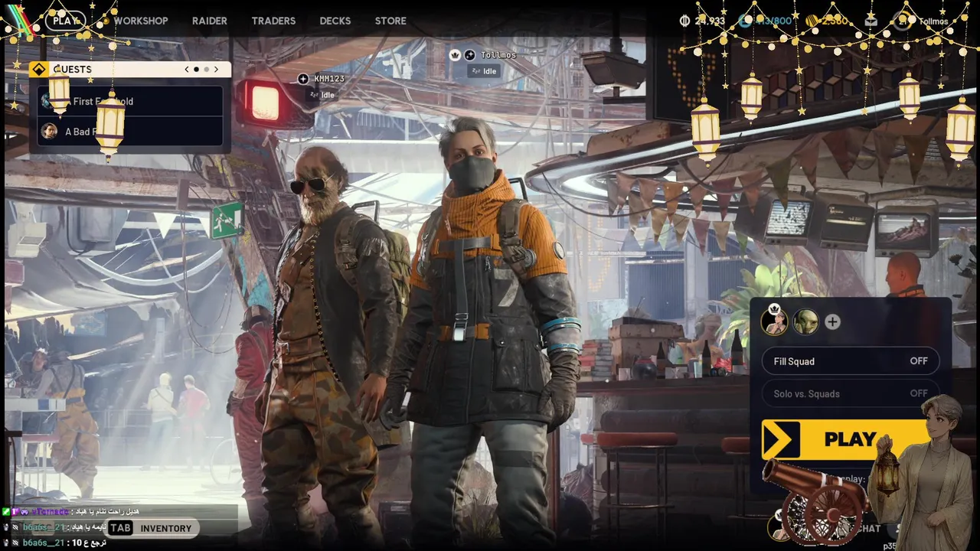Open the player level ring icon
980x551 pixels.
point(902,21)
